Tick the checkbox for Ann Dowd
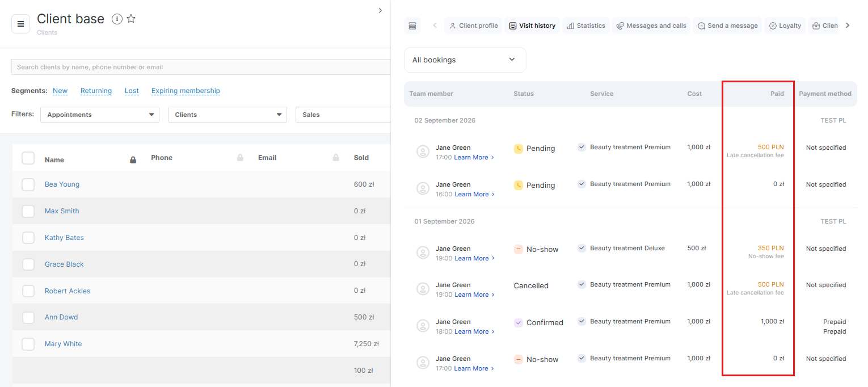 (x=28, y=318)
